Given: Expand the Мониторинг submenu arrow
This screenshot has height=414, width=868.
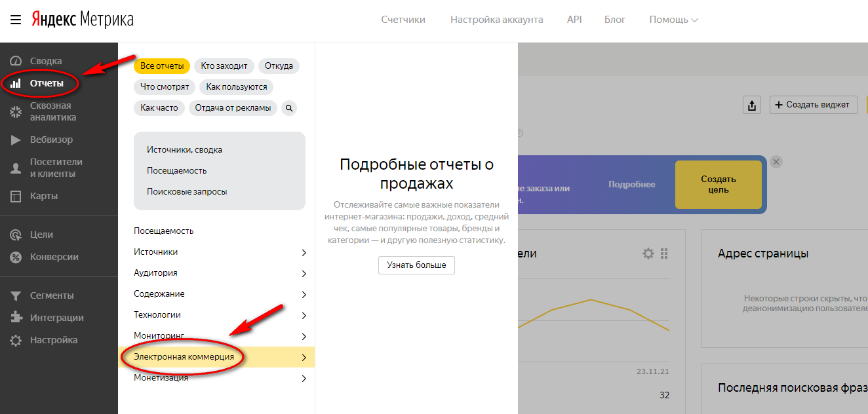Looking at the screenshot, I should click(x=304, y=336).
